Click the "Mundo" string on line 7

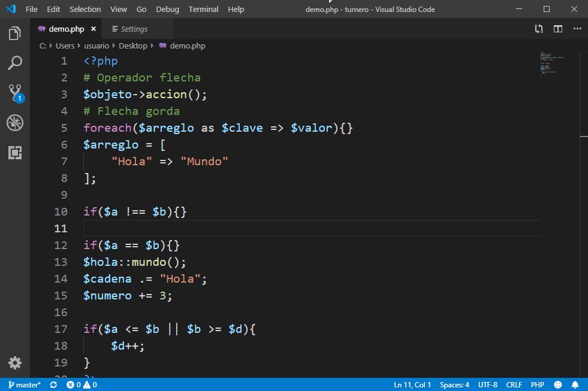coord(204,162)
